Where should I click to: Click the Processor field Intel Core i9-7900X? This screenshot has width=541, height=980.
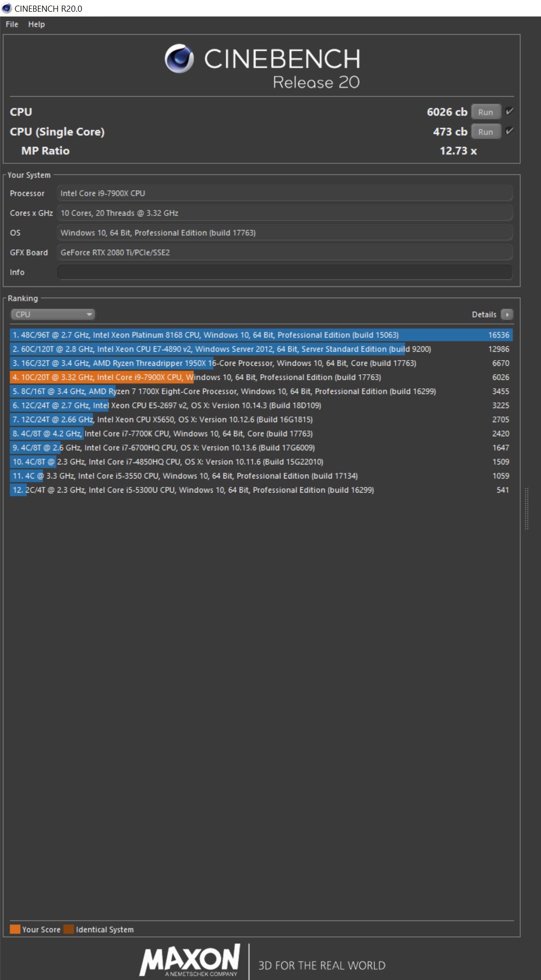coord(285,193)
